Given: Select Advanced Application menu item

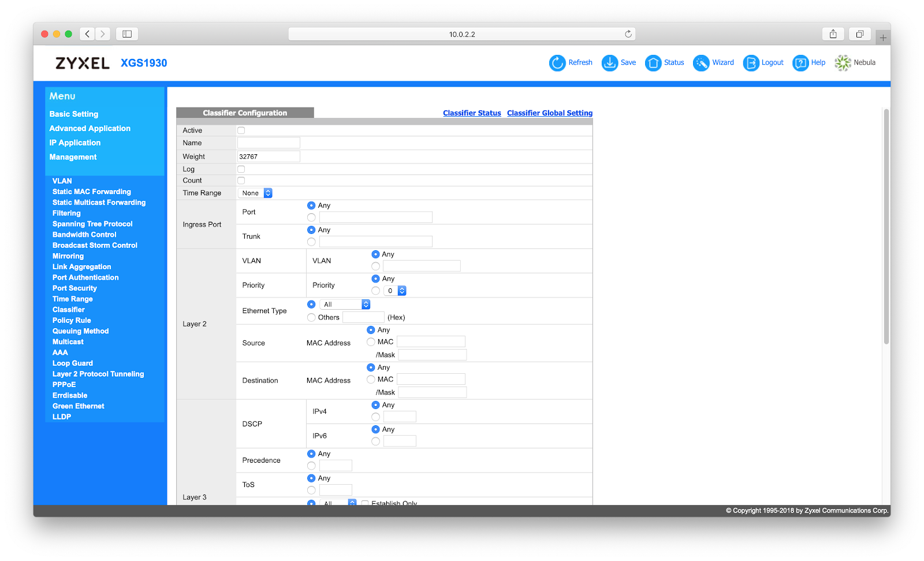Looking at the screenshot, I should (90, 129).
